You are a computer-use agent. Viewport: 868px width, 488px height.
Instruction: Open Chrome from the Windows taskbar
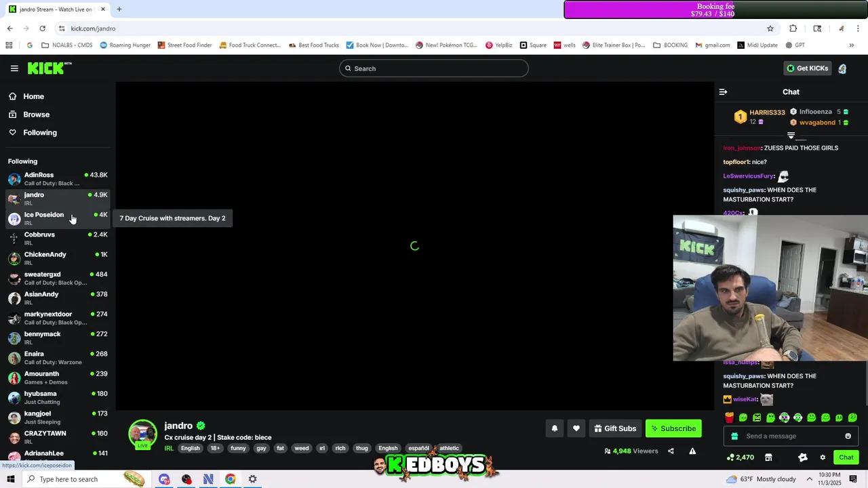[231, 479]
